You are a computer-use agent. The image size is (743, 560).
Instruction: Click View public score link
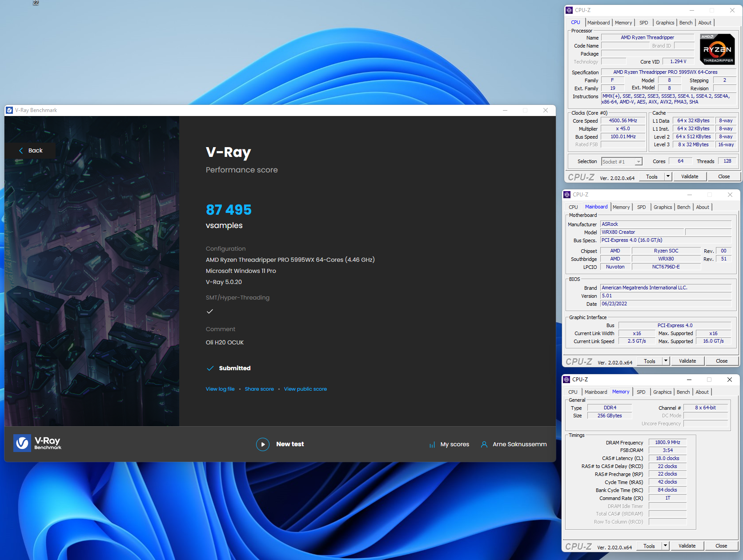[305, 389]
